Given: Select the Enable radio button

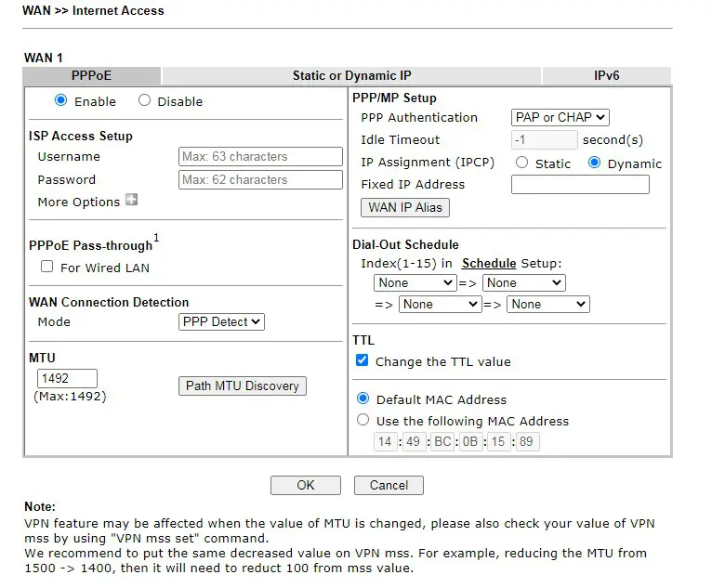Looking at the screenshot, I should point(61,100).
